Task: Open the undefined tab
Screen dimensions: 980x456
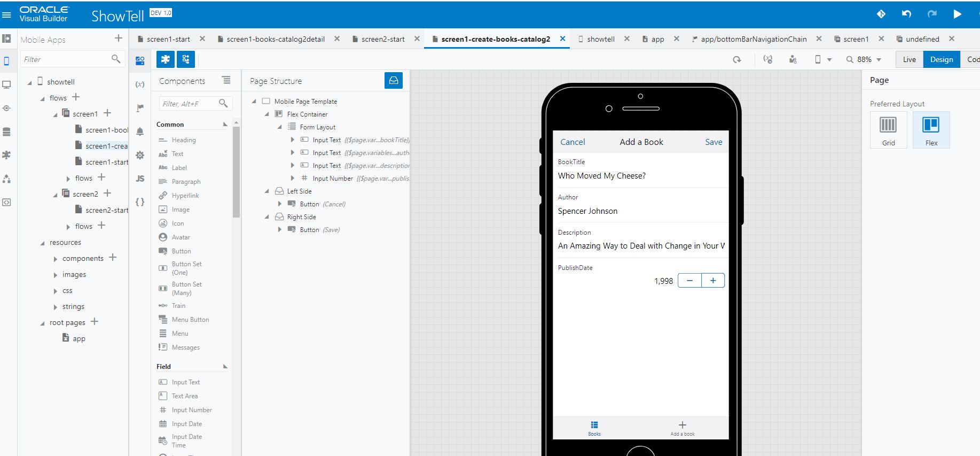Action: point(922,39)
